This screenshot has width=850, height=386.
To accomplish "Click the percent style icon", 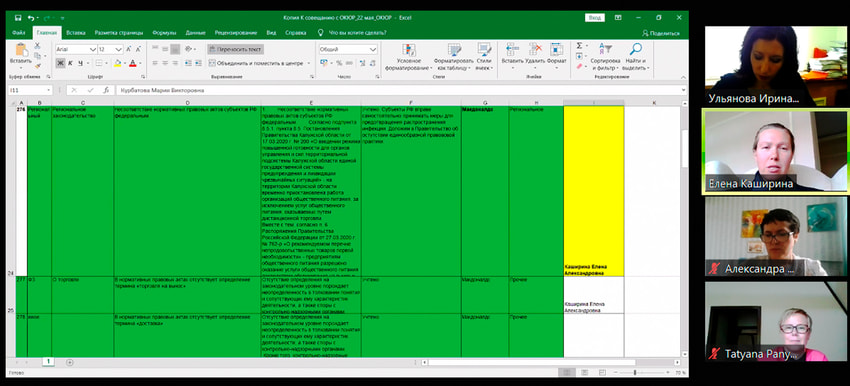I will [x=339, y=63].
